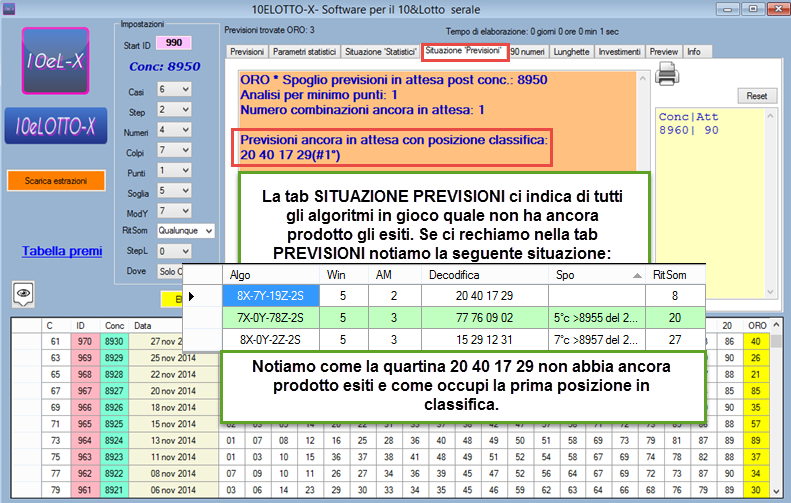Screen dimensions: 791x503
Task: Click ORO cell 37 in row 8923
Action: 756,457
